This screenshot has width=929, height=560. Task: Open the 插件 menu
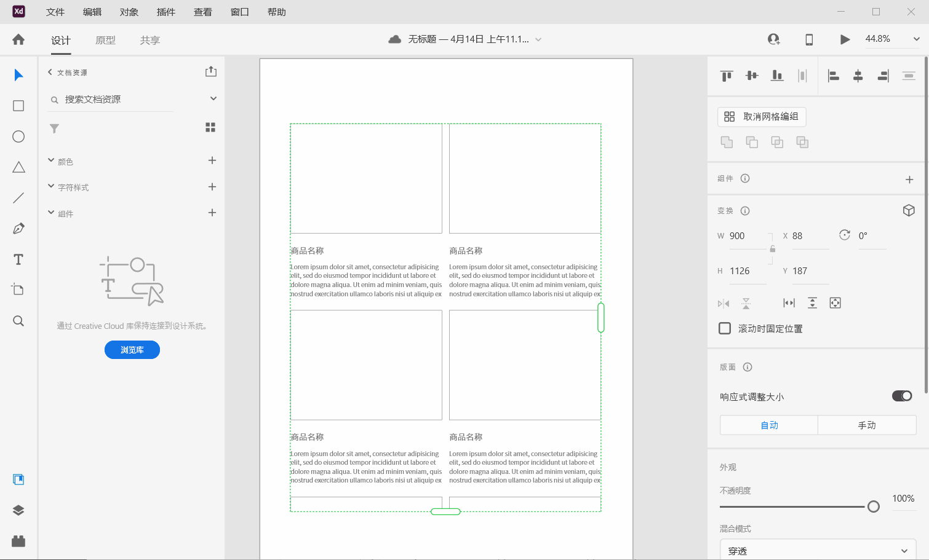click(165, 11)
